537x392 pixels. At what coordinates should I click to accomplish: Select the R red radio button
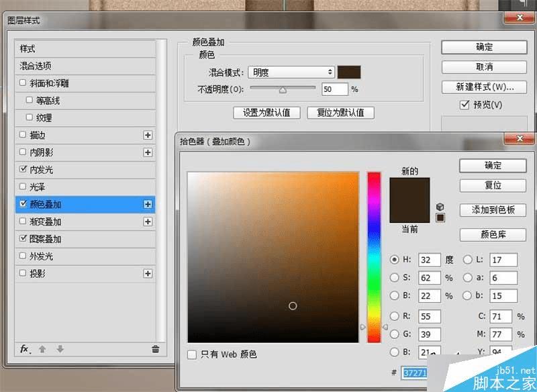[x=395, y=316]
